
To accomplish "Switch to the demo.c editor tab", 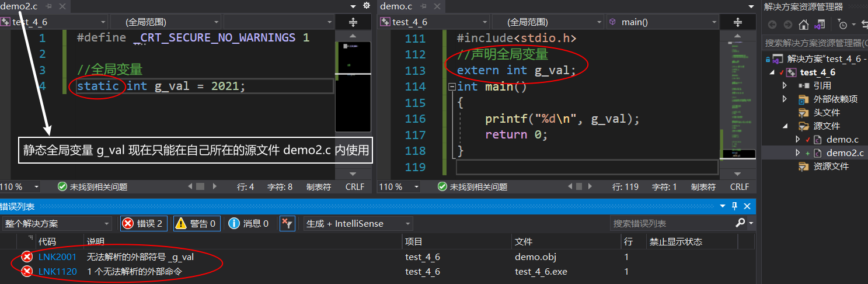I will tap(396, 6).
